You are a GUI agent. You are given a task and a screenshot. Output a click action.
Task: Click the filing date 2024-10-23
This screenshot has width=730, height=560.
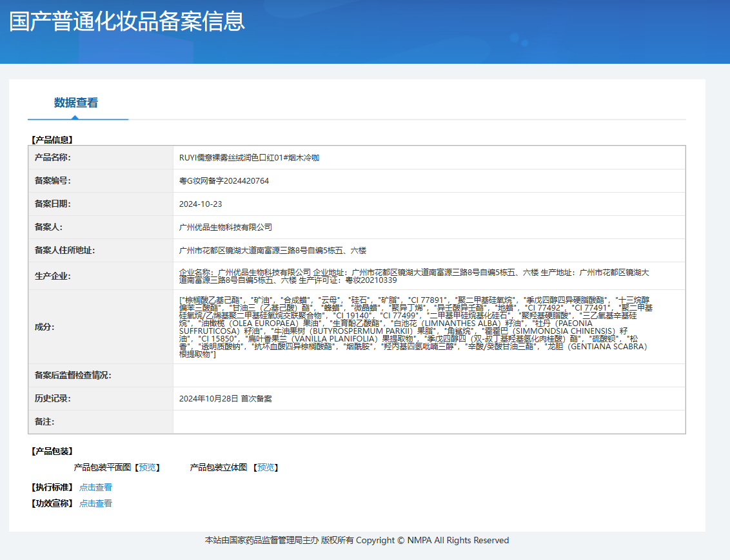(201, 204)
